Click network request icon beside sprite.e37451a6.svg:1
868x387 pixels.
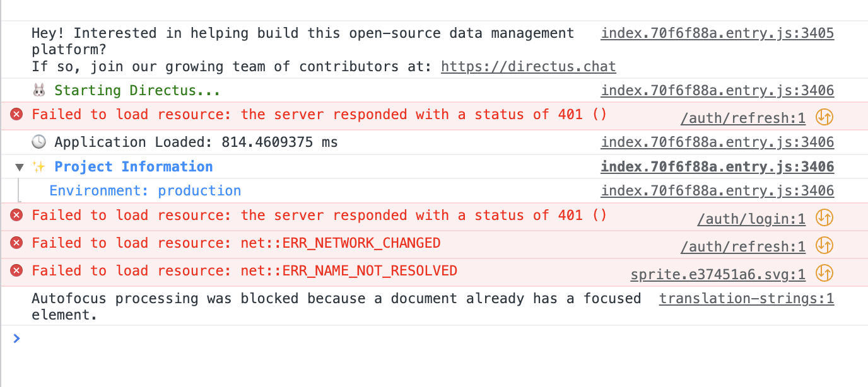coord(824,273)
